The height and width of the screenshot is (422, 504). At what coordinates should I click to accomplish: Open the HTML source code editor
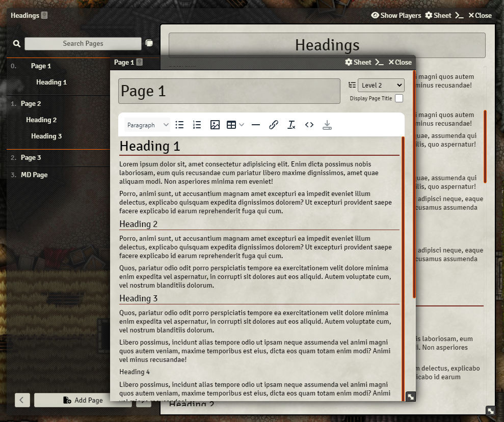309,125
